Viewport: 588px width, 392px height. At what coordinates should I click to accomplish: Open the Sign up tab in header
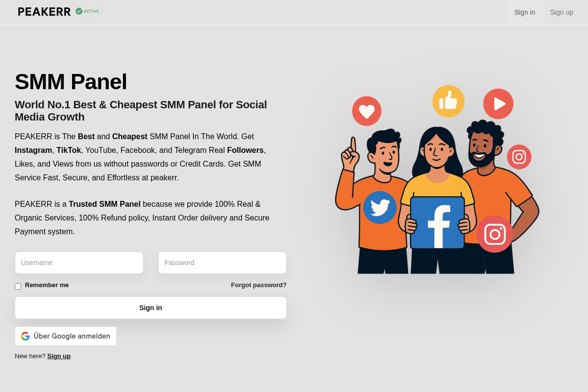(562, 12)
